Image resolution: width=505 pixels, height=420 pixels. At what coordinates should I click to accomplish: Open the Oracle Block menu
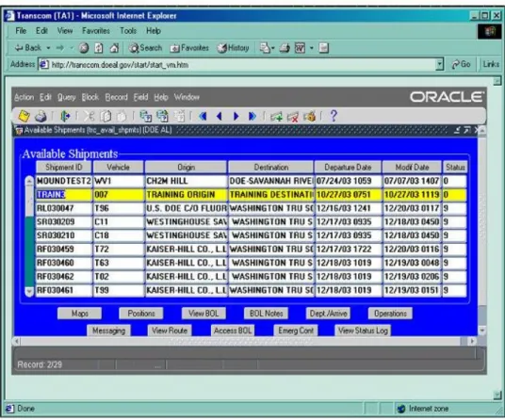[x=90, y=97]
